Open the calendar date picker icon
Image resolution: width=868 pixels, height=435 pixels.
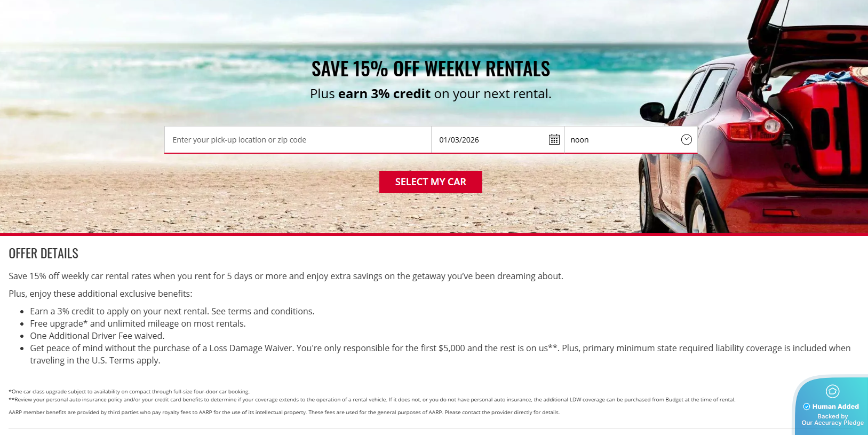554,139
